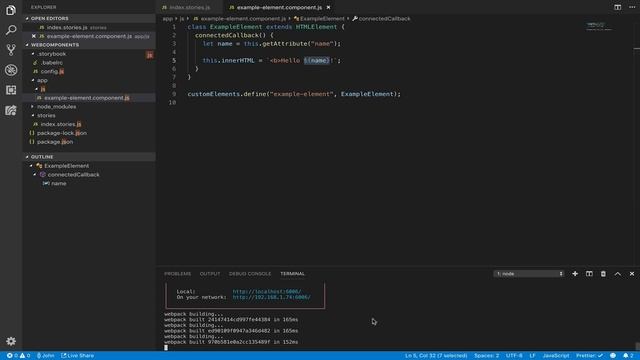Click the editor minimap preview
Image resolution: width=640 pixels, height=360 pixels.
pos(599,27)
